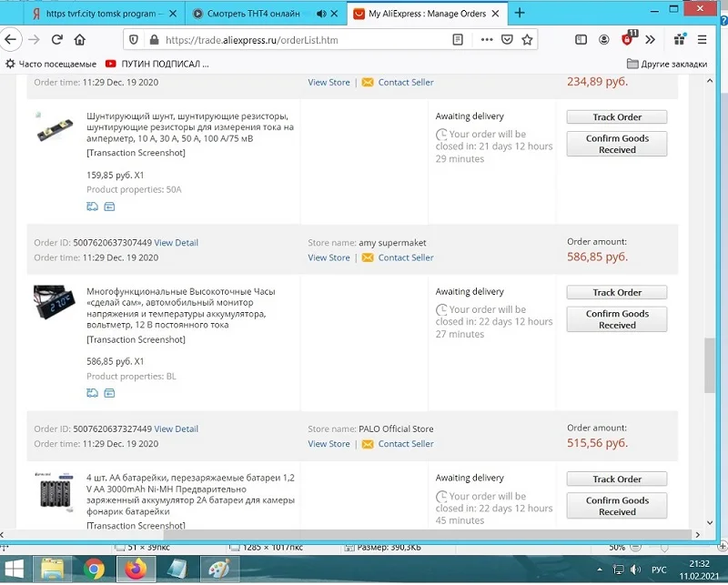
Task: Bookmark this page with the star icon
Action: [x=527, y=40]
